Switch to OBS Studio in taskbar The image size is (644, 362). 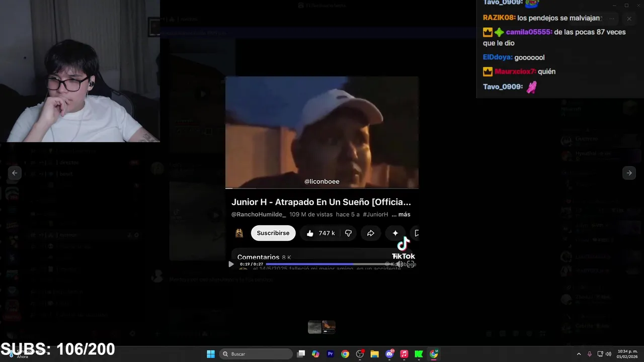[360, 354]
